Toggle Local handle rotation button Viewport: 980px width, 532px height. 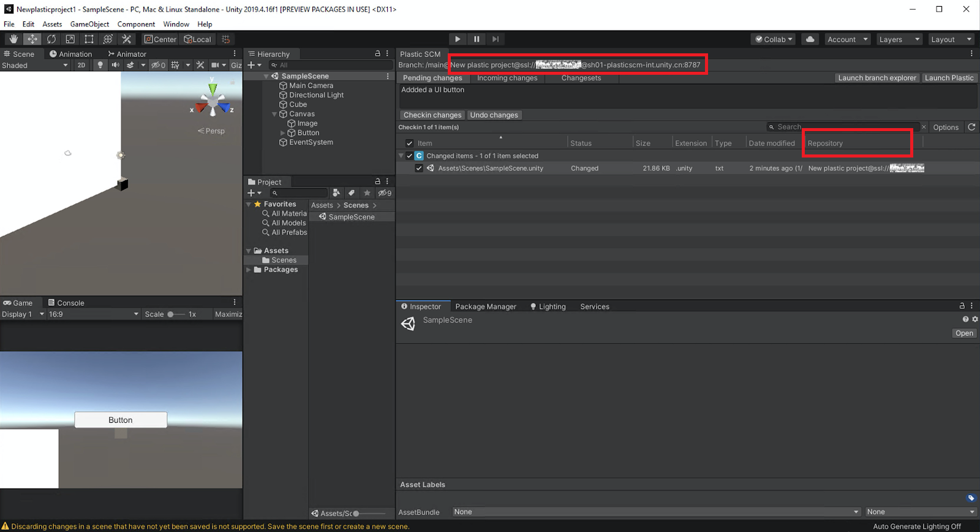[x=198, y=39]
